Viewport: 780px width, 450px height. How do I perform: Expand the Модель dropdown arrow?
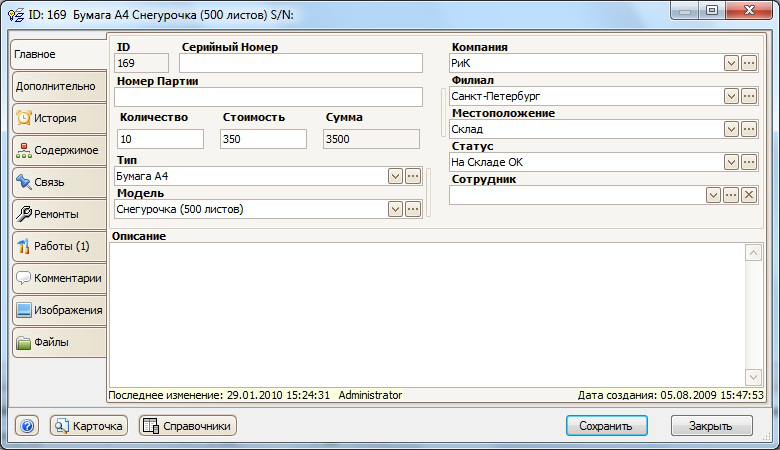[x=395, y=209]
